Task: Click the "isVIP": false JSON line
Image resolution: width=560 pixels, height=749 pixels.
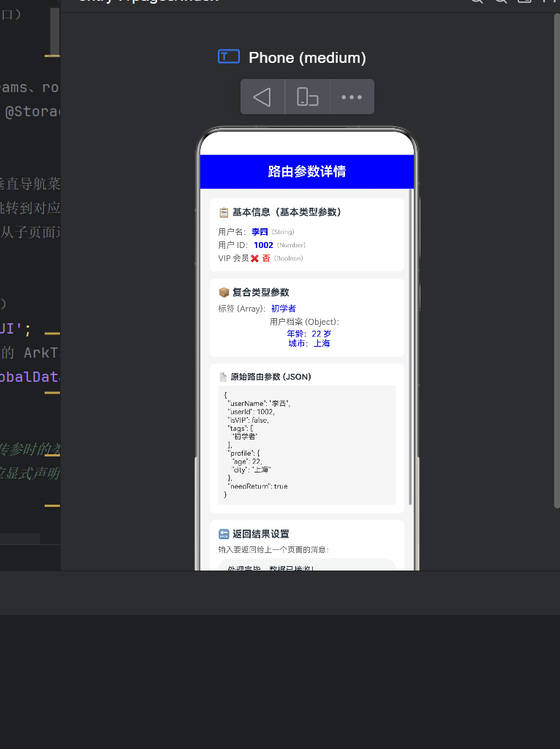Action: 249,421
